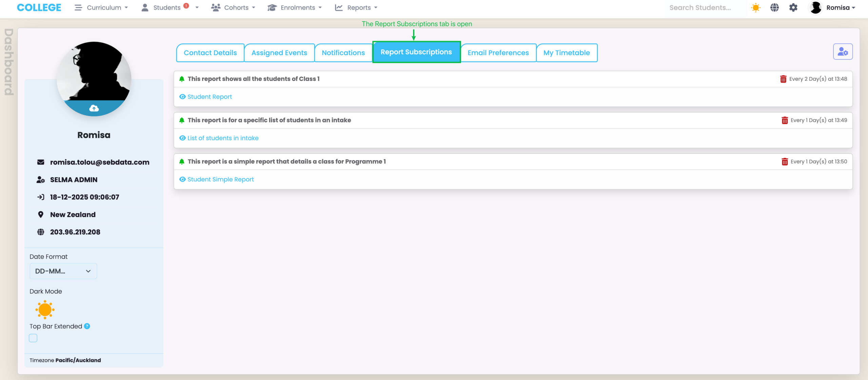Image resolution: width=868 pixels, height=380 pixels.
Task: Delete the Class 1 students report subscription
Action: [x=783, y=79]
